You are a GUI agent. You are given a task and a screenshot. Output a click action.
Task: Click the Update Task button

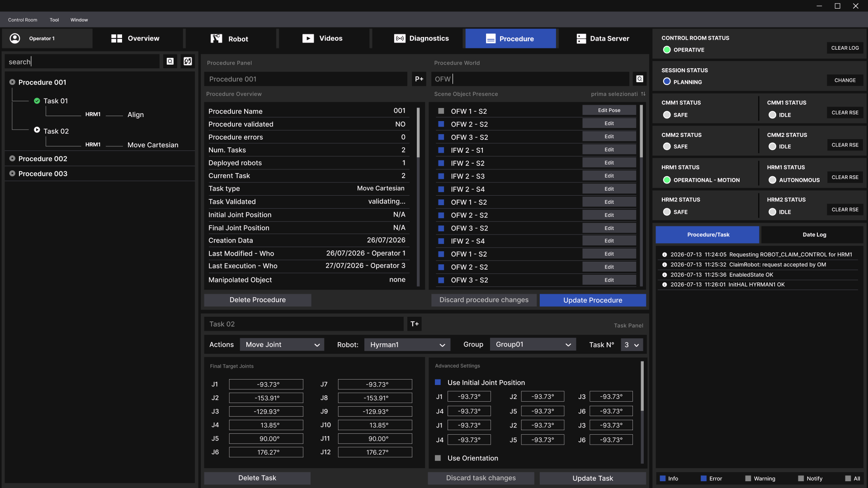tap(593, 478)
